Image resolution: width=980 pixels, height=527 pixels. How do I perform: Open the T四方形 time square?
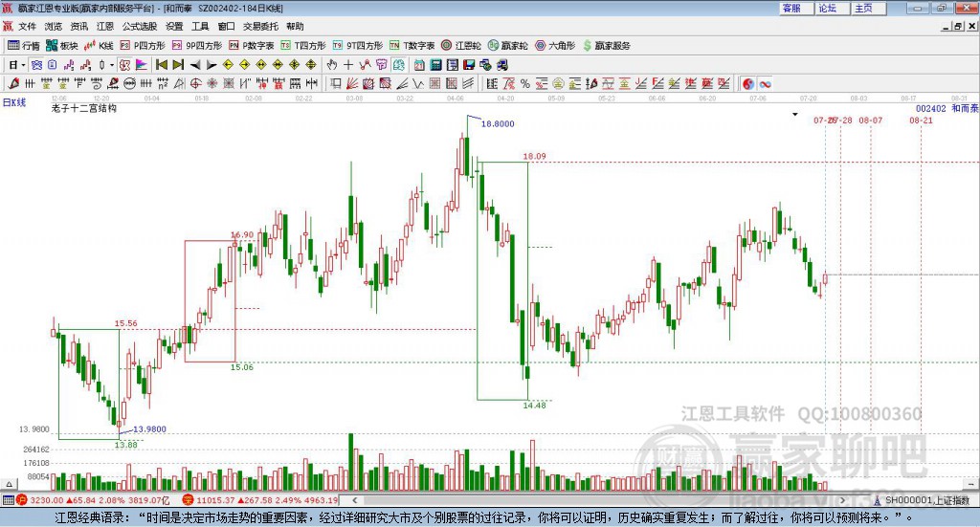click(x=303, y=46)
